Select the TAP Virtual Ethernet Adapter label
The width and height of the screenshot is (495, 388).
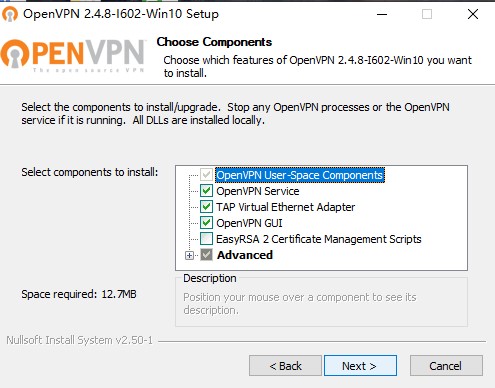pos(285,207)
